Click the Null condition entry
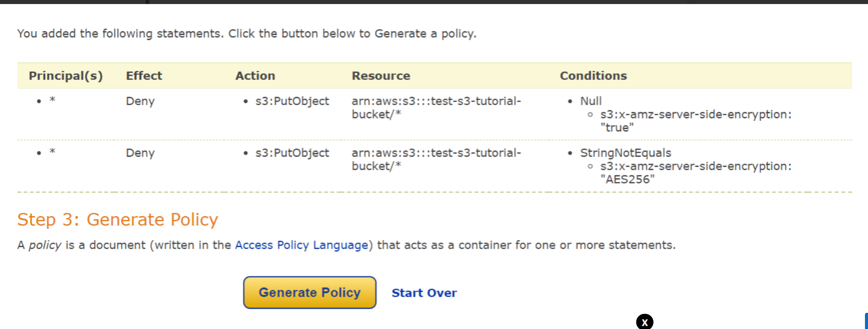Viewport: 868px width, 329px height. tap(591, 101)
